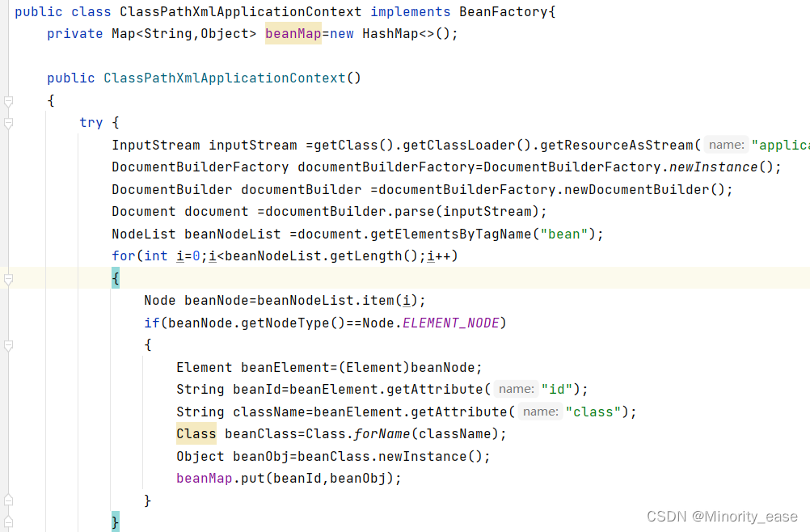Click the "bean" string literal
This screenshot has width=810, height=532.
point(563,234)
